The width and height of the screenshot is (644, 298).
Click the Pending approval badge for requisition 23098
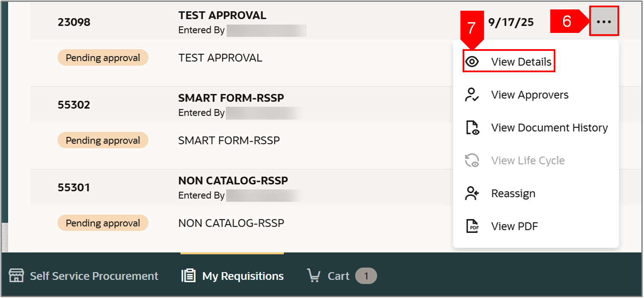103,58
